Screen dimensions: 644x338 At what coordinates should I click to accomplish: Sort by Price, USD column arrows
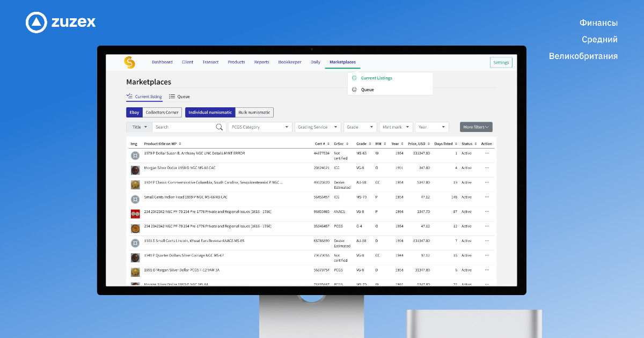tap(429, 144)
